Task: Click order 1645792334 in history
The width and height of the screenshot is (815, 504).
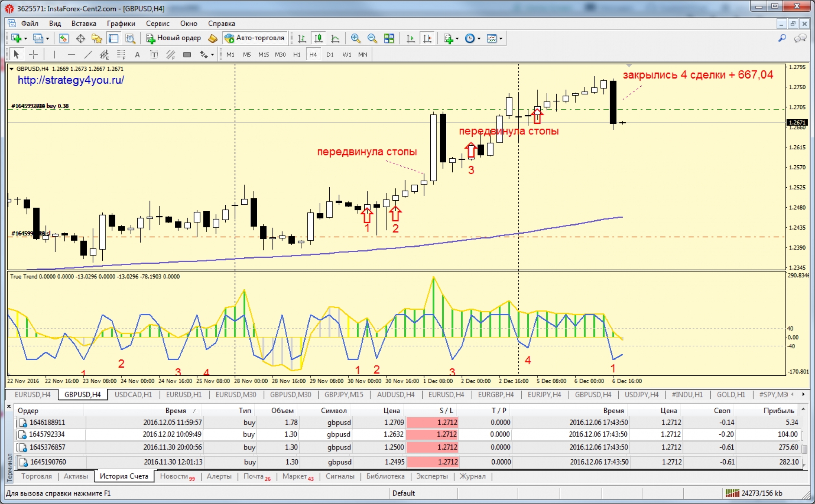Action: coord(47,434)
